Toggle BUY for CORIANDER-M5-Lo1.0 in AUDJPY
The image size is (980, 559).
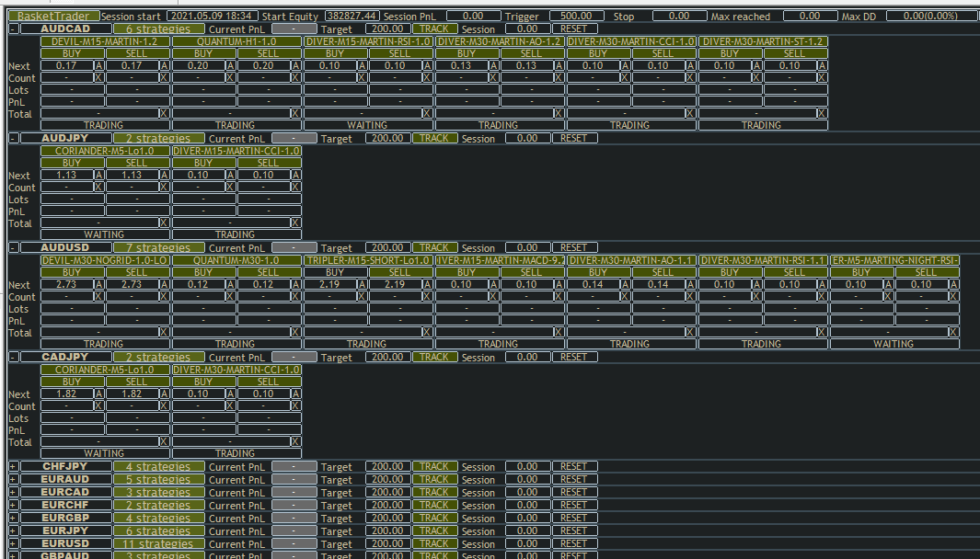tap(72, 163)
